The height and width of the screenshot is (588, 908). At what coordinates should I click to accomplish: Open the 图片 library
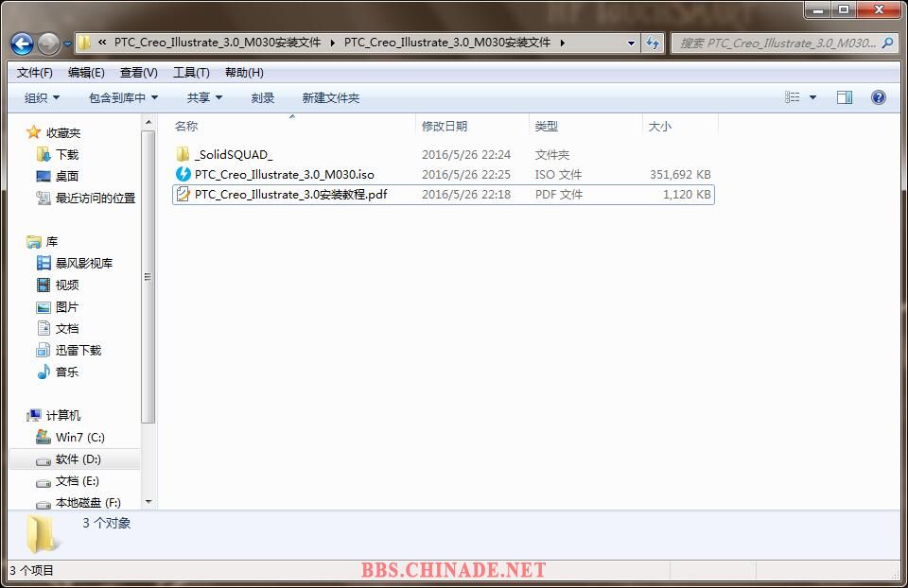[x=67, y=306]
